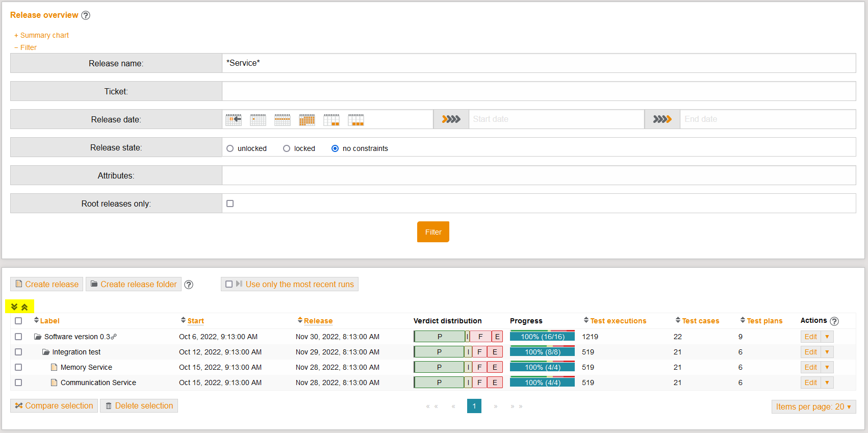Click the Compare selection button
This screenshot has height=433, width=868.
[x=54, y=406]
